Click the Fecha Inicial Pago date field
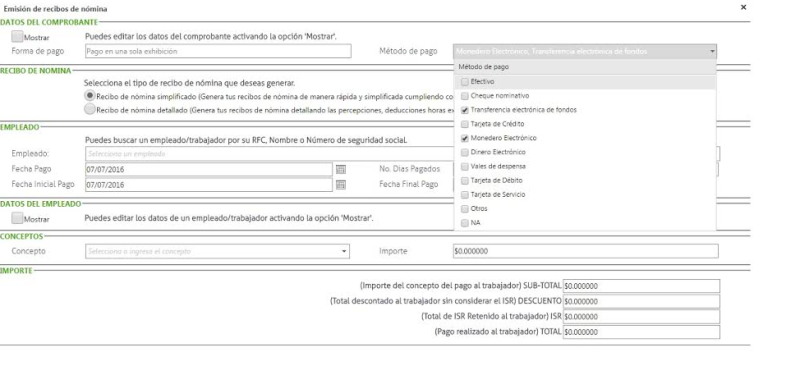The image size is (800, 384). pos(209,185)
